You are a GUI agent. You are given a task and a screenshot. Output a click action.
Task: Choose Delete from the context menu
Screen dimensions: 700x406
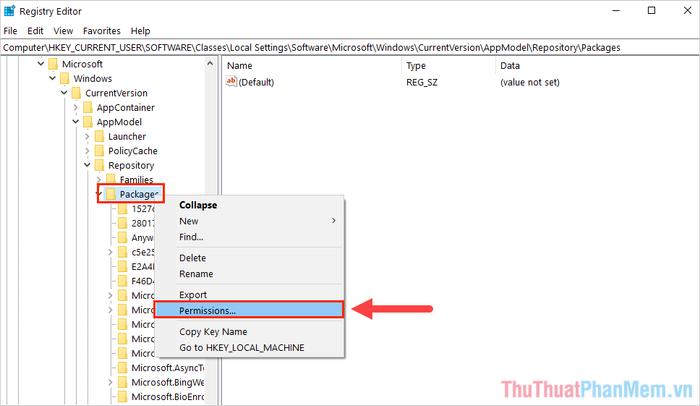coord(249,258)
